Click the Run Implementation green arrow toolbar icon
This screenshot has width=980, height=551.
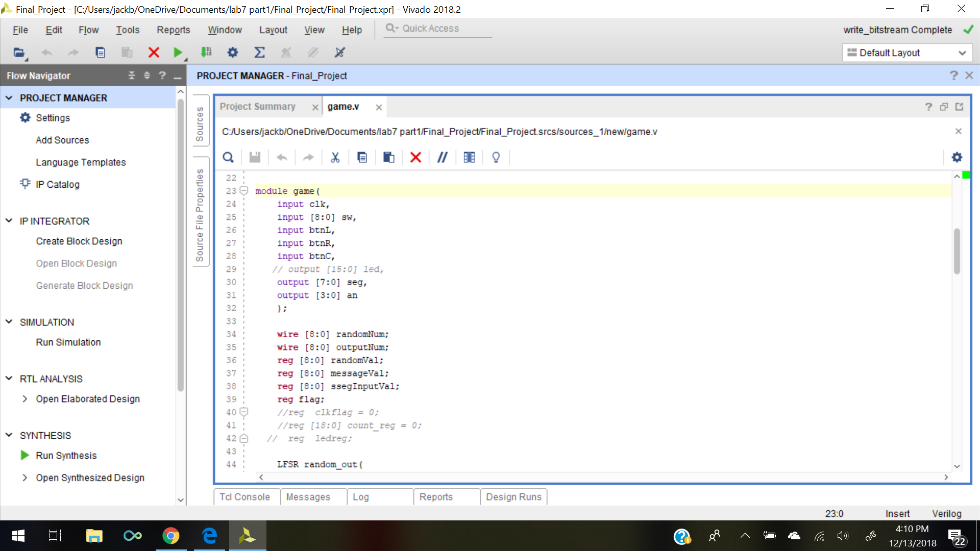[178, 53]
